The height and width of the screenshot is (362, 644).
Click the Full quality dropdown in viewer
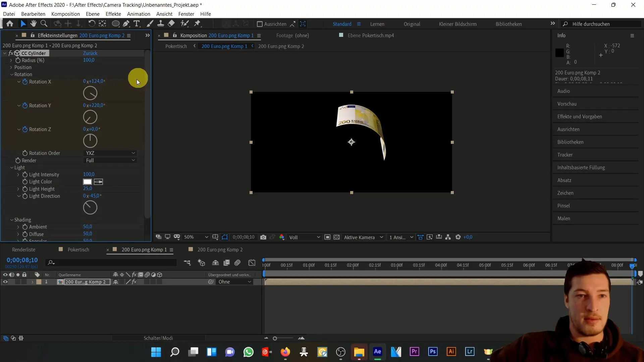pos(302,237)
